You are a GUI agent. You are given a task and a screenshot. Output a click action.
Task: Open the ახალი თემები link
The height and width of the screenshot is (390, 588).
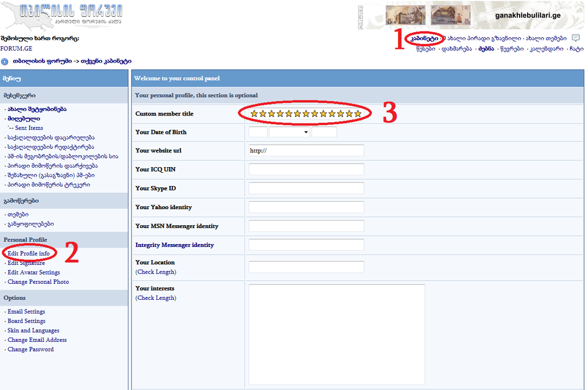[x=546, y=38]
